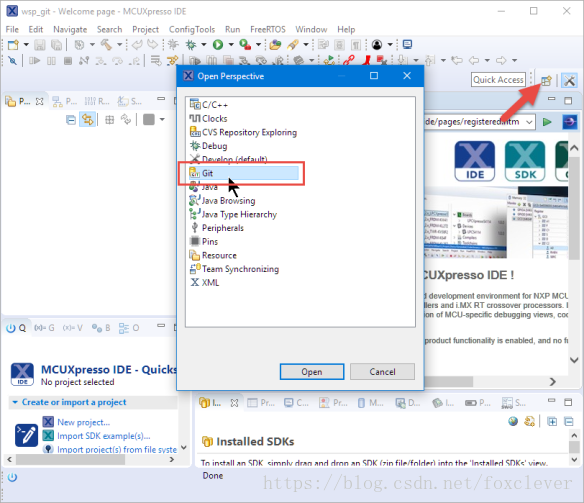Click the SDK logo on welcome page
The image size is (584, 503).
(525, 161)
